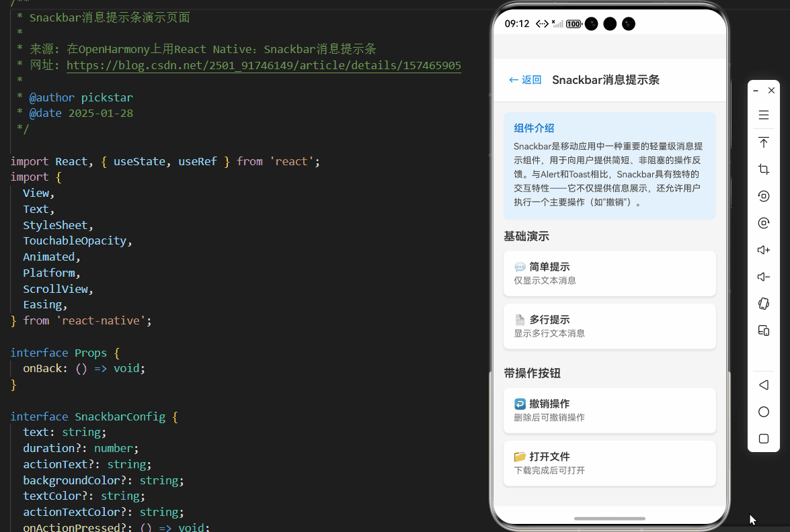Viewport: 790px width, 532px height.
Task: Click the scroll-to-top arrow icon
Action: 763,142
